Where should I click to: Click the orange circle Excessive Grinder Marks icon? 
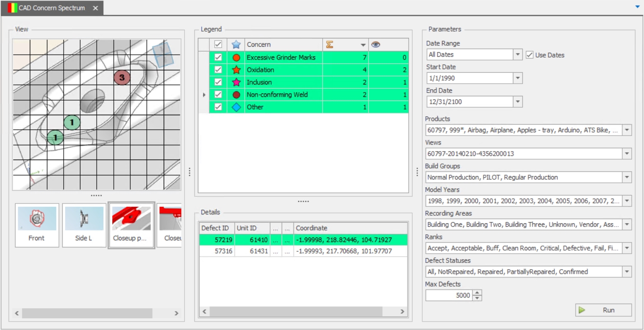point(236,58)
